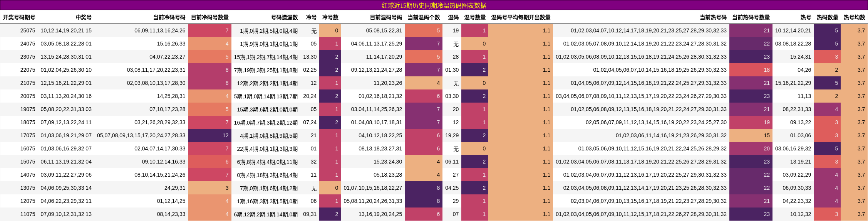Image resolution: width=868 pixels, height=221 pixels.
Task: Click the 冷号数 column header
Action: pos(330,17)
